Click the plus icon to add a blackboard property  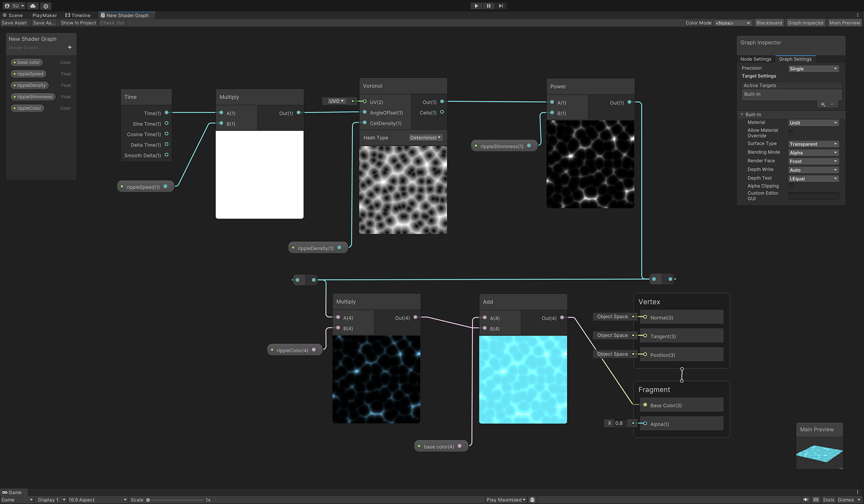(70, 47)
